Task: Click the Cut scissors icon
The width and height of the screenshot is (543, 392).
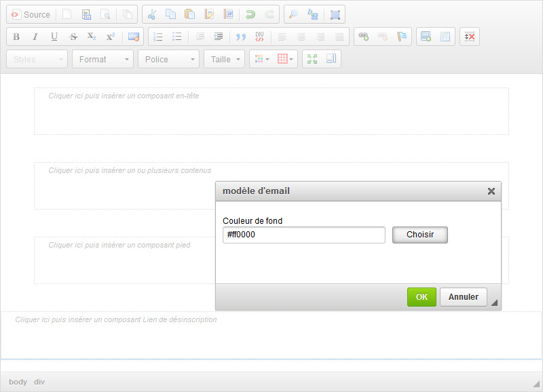Action: pyautogui.click(x=152, y=14)
